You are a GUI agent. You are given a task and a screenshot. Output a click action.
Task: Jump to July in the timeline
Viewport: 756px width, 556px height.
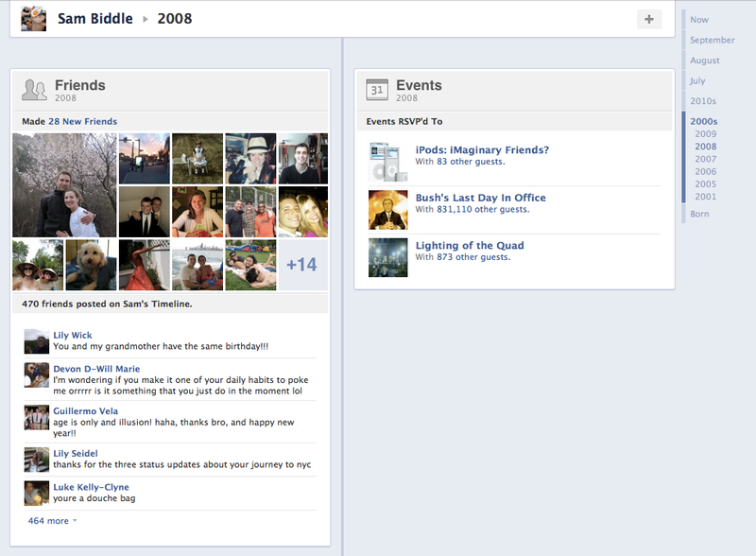(x=697, y=80)
